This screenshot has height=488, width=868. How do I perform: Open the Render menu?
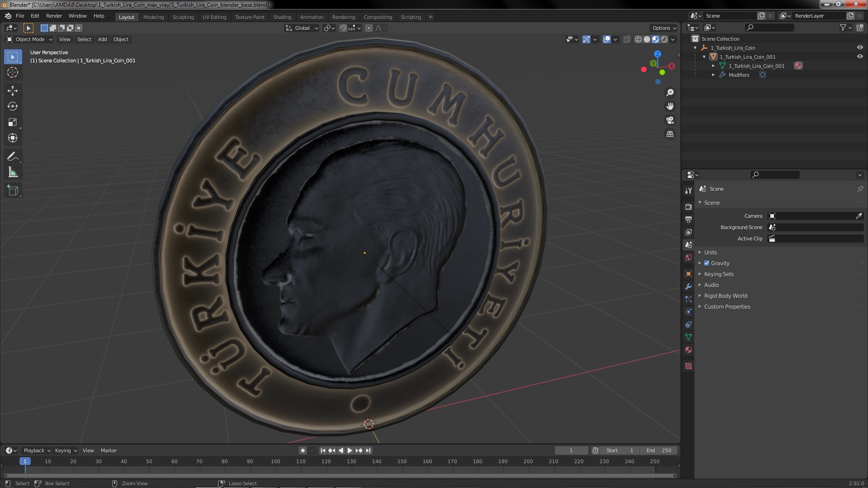(54, 16)
